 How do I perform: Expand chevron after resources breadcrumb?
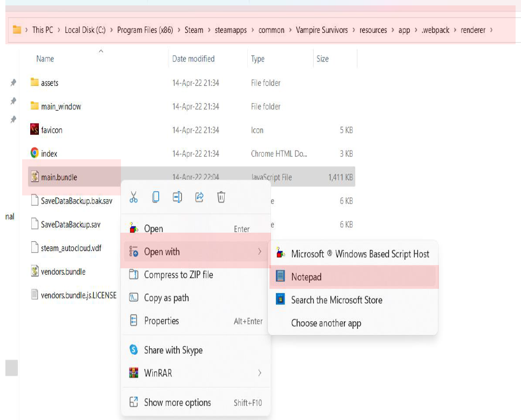(x=393, y=30)
